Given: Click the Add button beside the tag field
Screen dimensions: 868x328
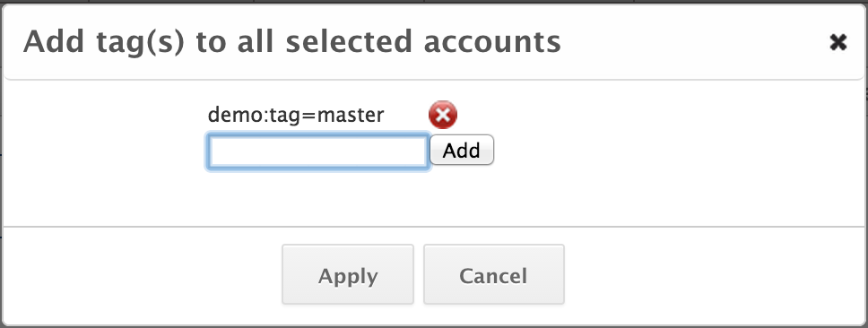Looking at the screenshot, I should click(462, 150).
